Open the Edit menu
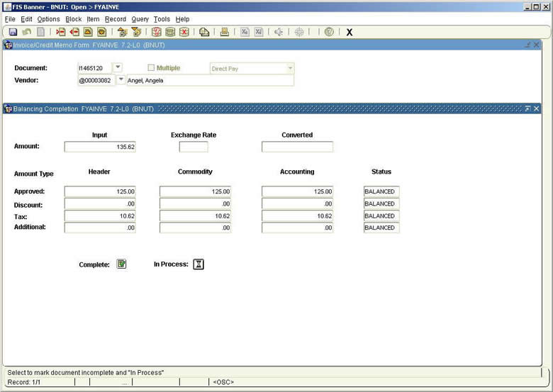The height and width of the screenshot is (392, 553). coord(26,19)
